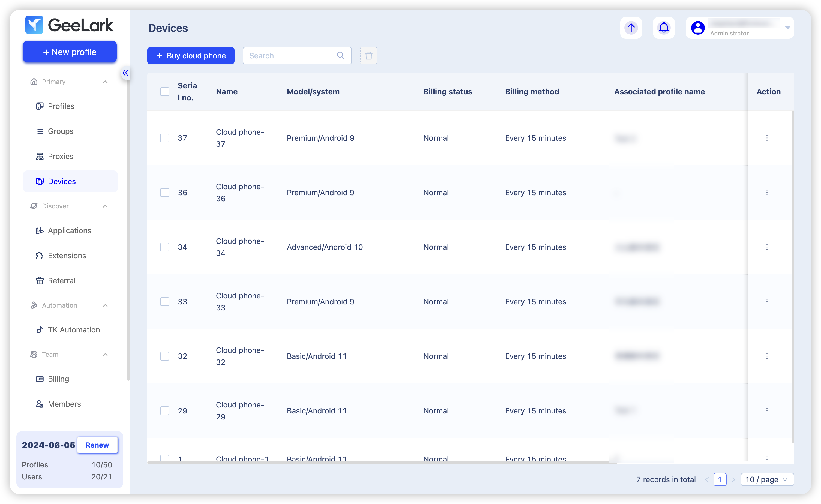This screenshot has width=821, height=504.
Task: Check the box for serial 33
Action: 165,302
